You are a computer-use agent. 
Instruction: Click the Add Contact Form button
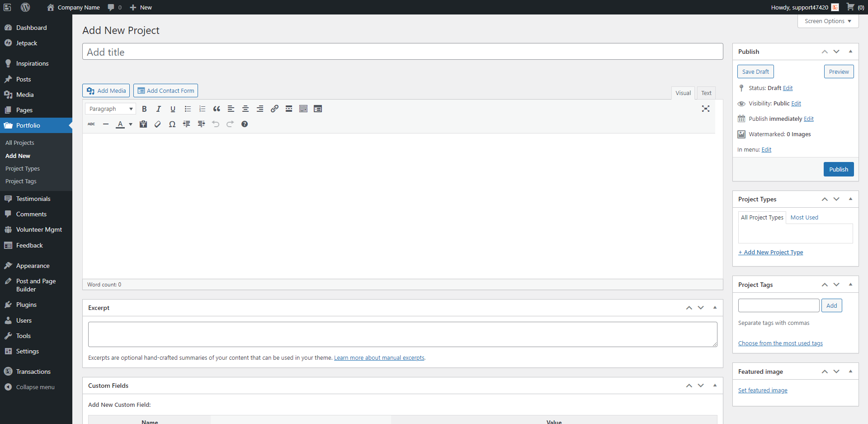[165, 91]
